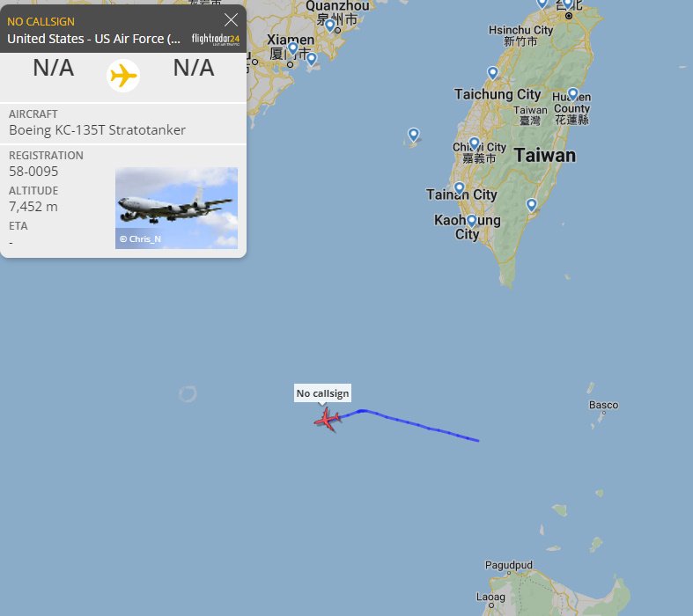Select the airport pin near Quanzhou

329,26
